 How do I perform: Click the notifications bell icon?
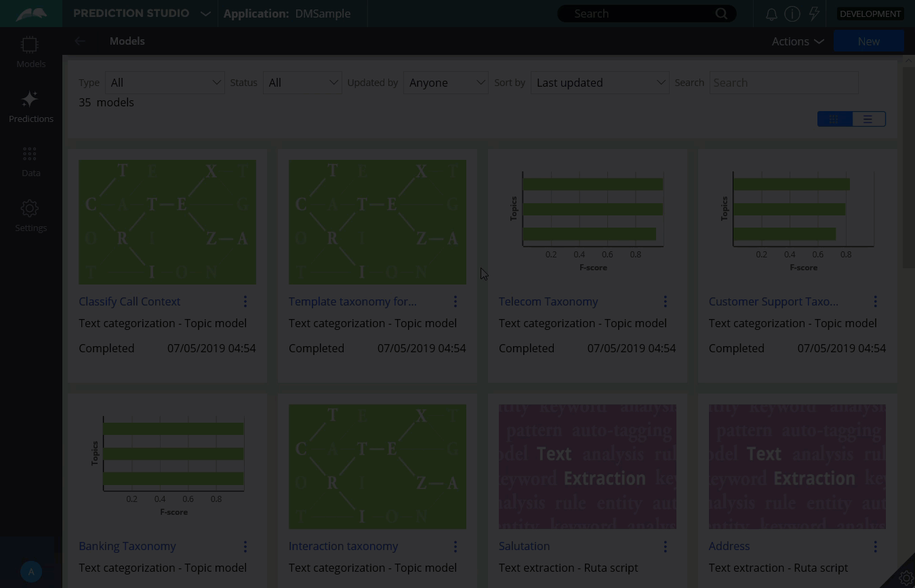[771, 14]
